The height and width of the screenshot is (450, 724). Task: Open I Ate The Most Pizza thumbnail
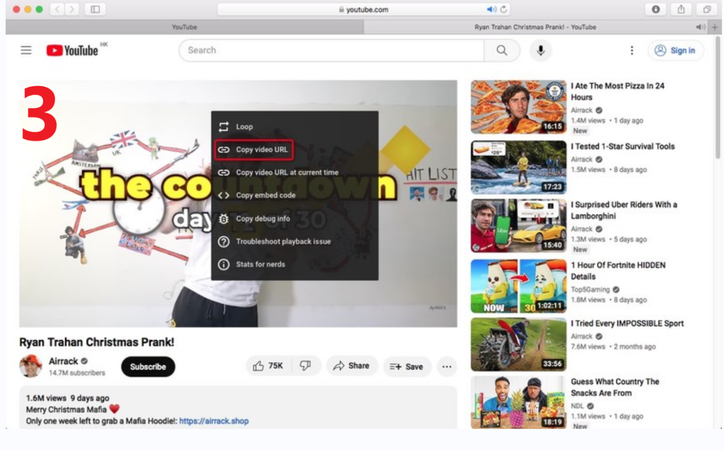pyautogui.click(x=519, y=107)
